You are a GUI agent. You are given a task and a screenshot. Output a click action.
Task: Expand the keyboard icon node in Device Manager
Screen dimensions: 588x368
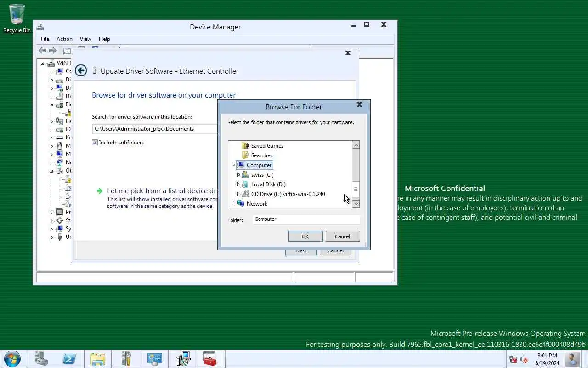[51, 138]
